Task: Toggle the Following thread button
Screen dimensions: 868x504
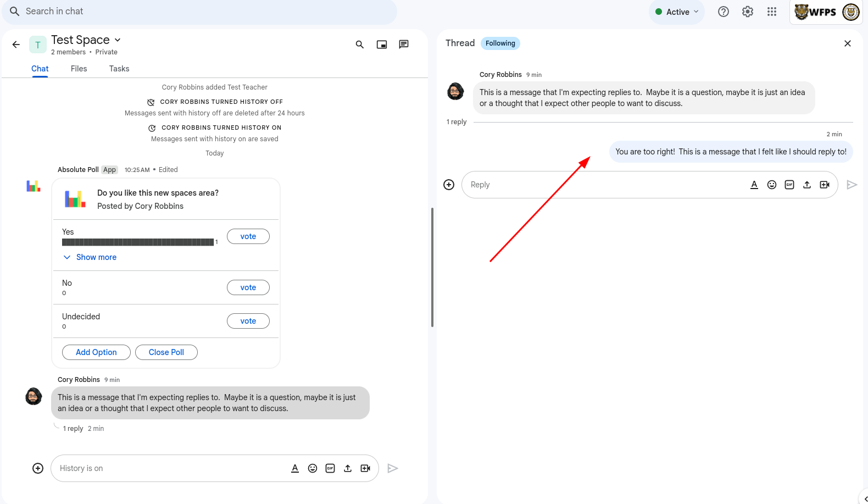Action: (x=500, y=43)
